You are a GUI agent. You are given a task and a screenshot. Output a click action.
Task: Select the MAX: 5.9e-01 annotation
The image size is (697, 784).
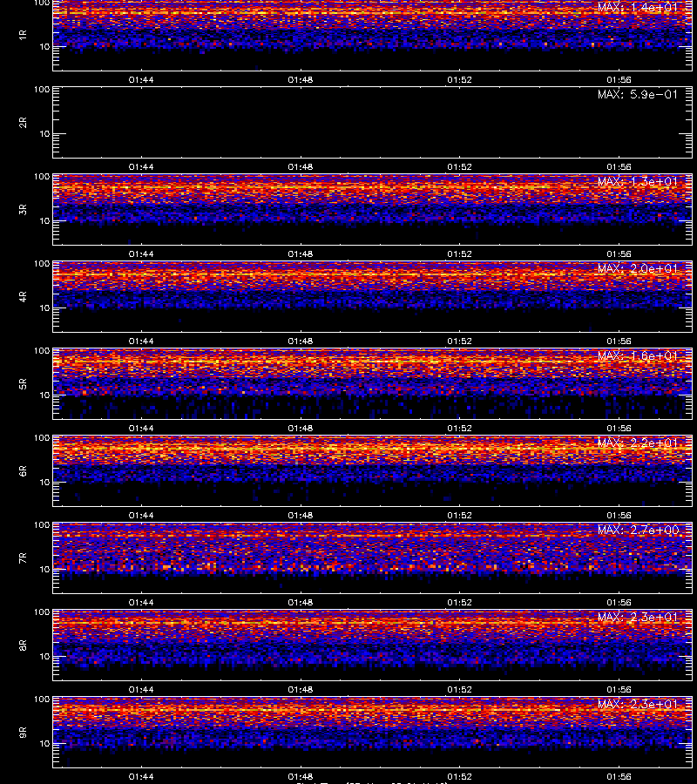tap(638, 94)
